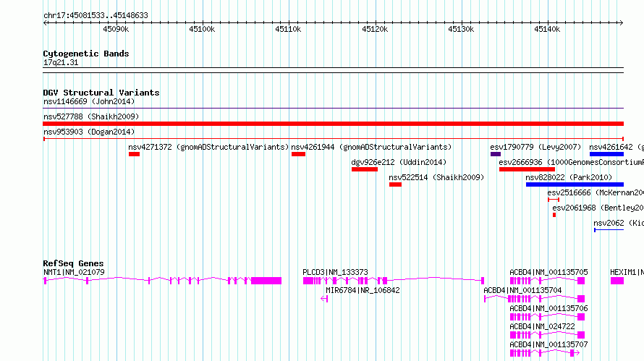Open the RefSeq Genes track heading
This screenshot has width=644, height=361.
(73, 263)
